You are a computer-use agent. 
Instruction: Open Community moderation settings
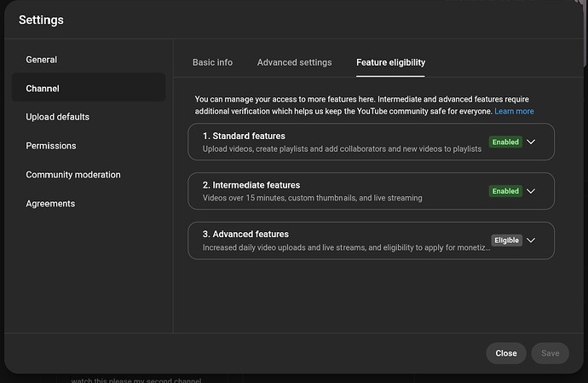pyautogui.click(x=73, y=175)
